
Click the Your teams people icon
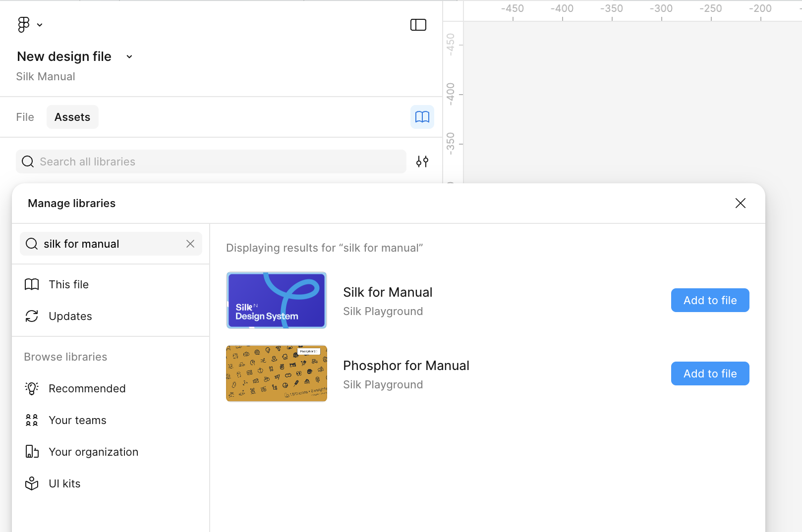pos(32,420)
